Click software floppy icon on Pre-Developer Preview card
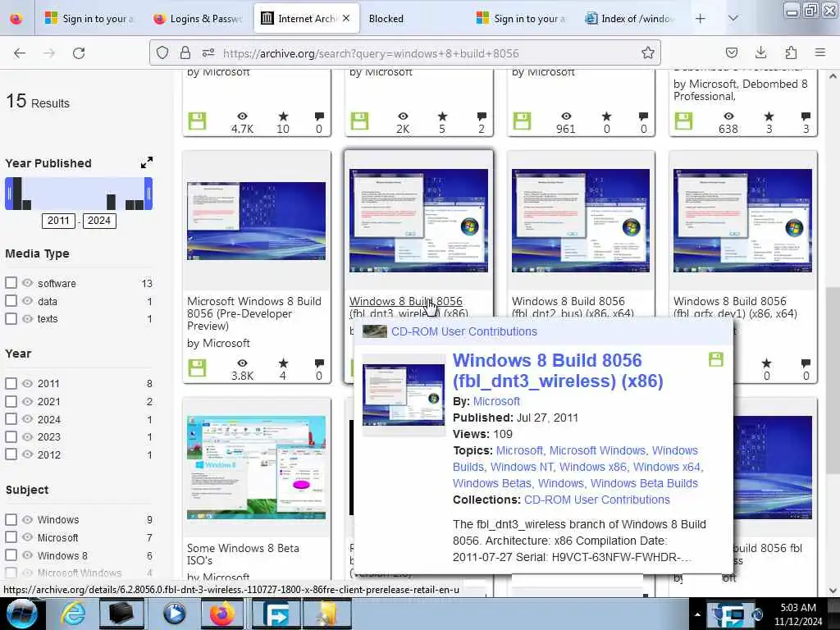The height and width of the screenshot is (630, 840). click(x=197, y=368)
